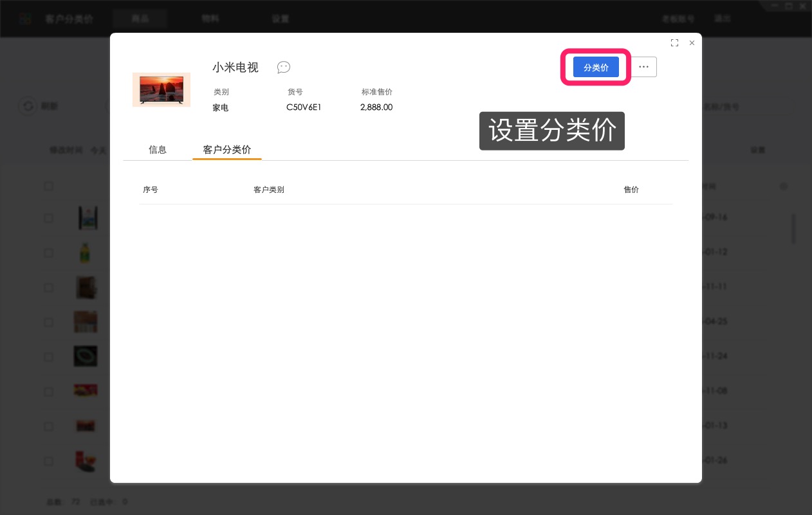
Task: Close the 小米电视 product dialog
Action: 692,43
